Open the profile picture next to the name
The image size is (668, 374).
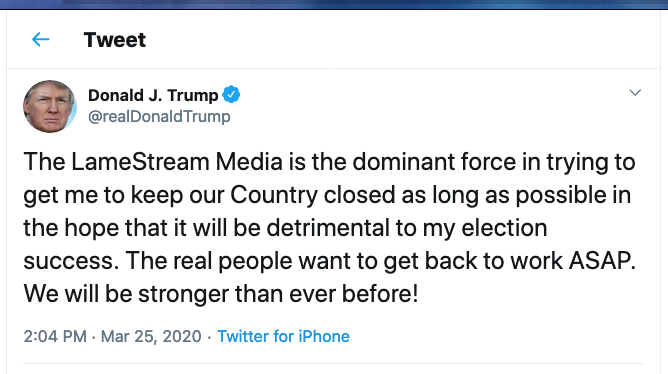pos(50,106)
